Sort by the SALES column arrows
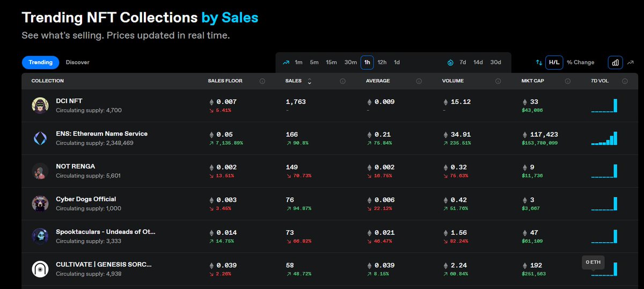This screenshot has width=644, height=289. (x=309, y=81)
